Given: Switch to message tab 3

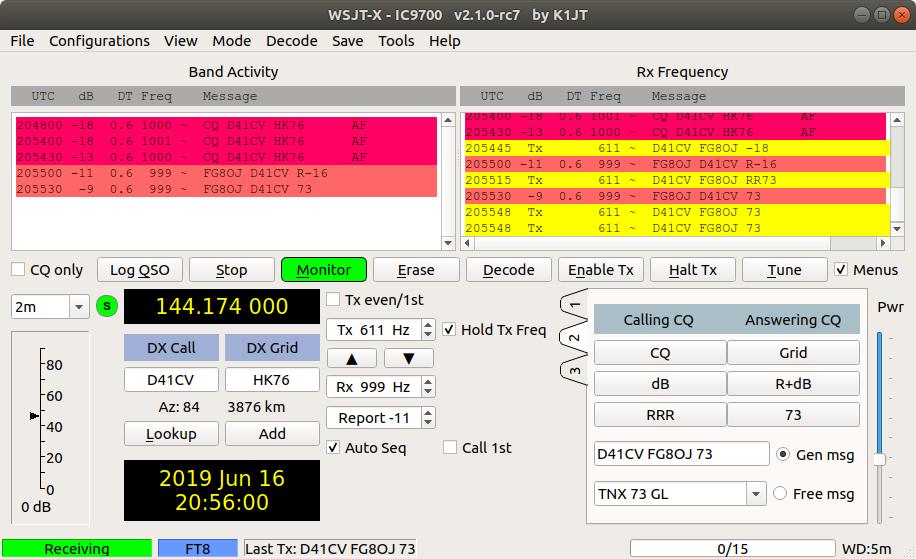Looking at the screenshot, I should pos(574,371).
